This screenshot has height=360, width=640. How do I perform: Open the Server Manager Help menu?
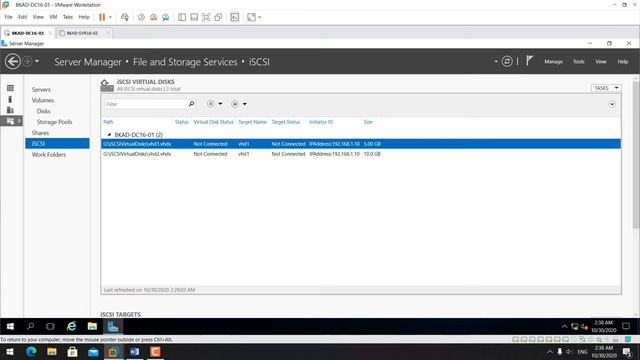coord(622,62)
